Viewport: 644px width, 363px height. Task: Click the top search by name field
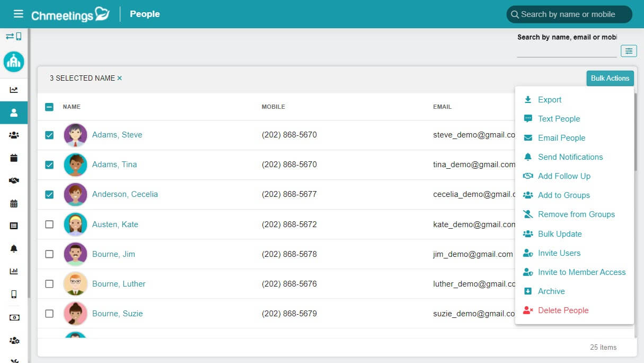click(569, 14)
